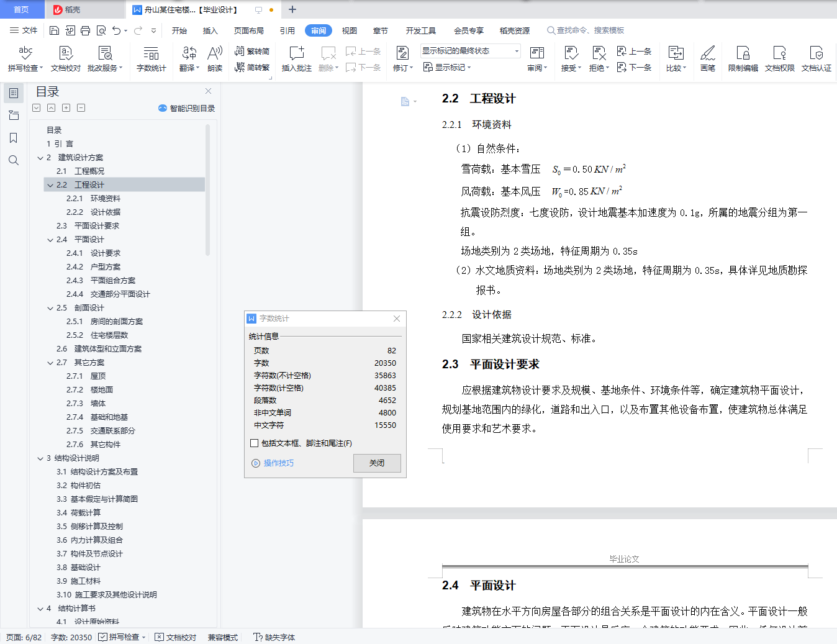Click the print icon in quick access toolbar
This screenshot has height=644, width=837.
point(85,30)
